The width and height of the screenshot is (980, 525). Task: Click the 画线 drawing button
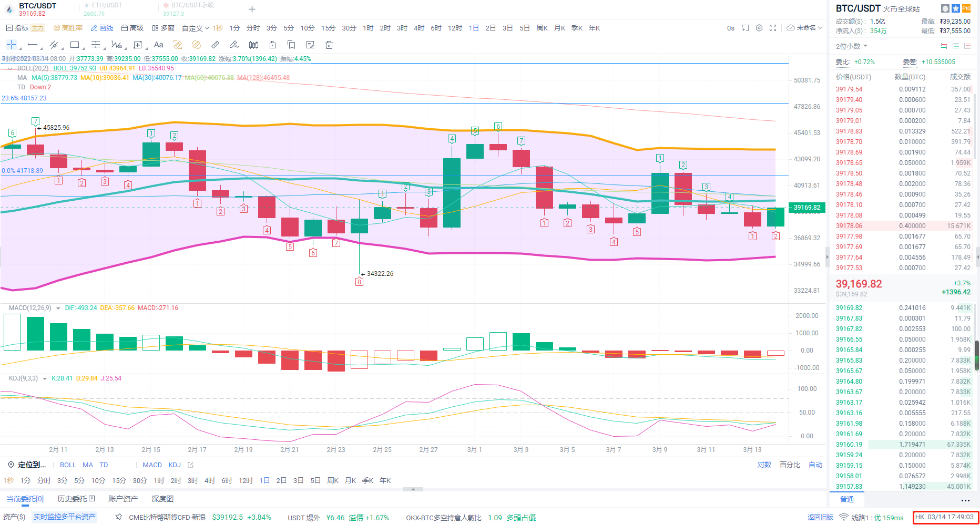coord(102,28)
